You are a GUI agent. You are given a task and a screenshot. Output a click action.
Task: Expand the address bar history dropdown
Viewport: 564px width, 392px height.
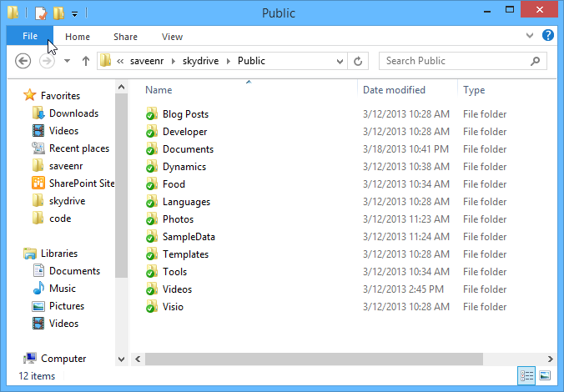[340, 61]
